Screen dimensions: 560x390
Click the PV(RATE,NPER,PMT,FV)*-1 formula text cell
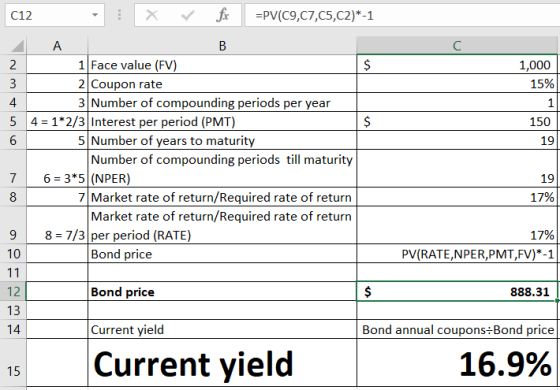tap(457, 254)
